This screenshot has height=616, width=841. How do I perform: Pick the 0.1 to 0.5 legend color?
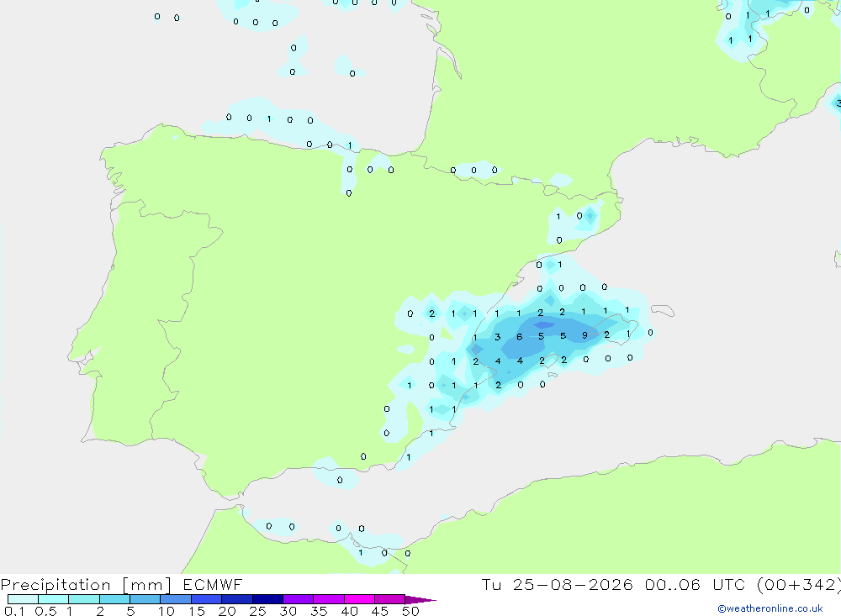[23, 599]
